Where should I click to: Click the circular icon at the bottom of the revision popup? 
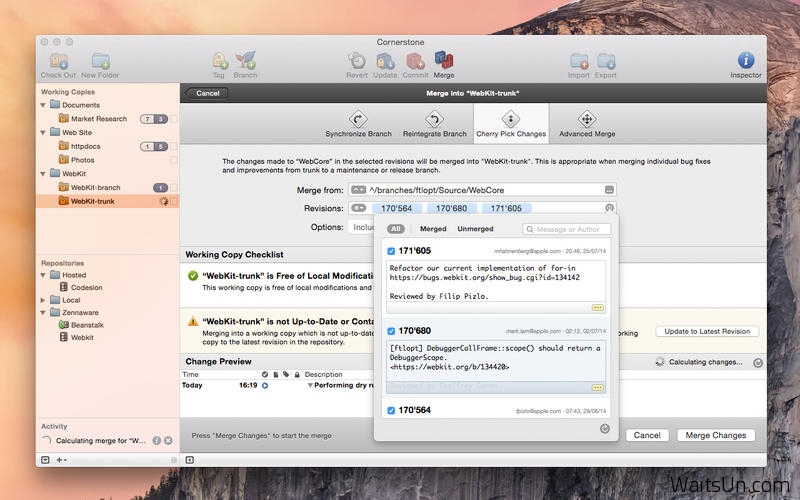coord(605,429)
